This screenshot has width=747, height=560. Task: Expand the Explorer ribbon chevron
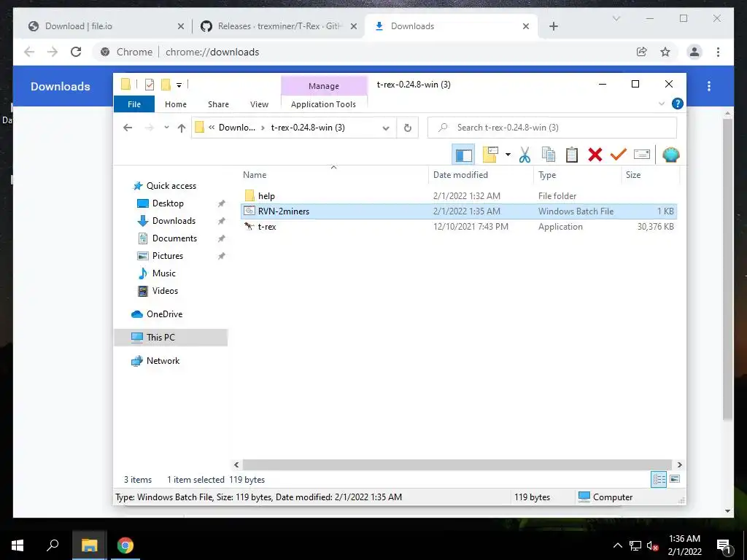[661, 104]
